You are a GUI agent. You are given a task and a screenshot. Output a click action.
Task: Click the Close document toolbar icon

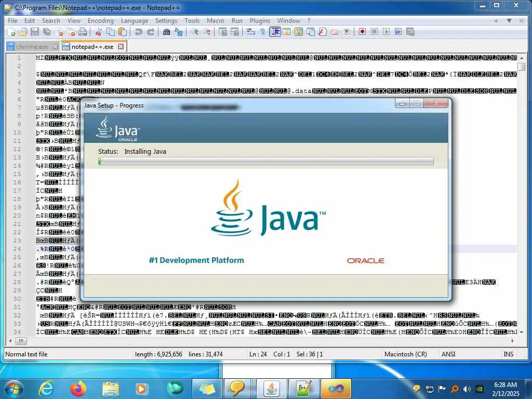point(59,32)
